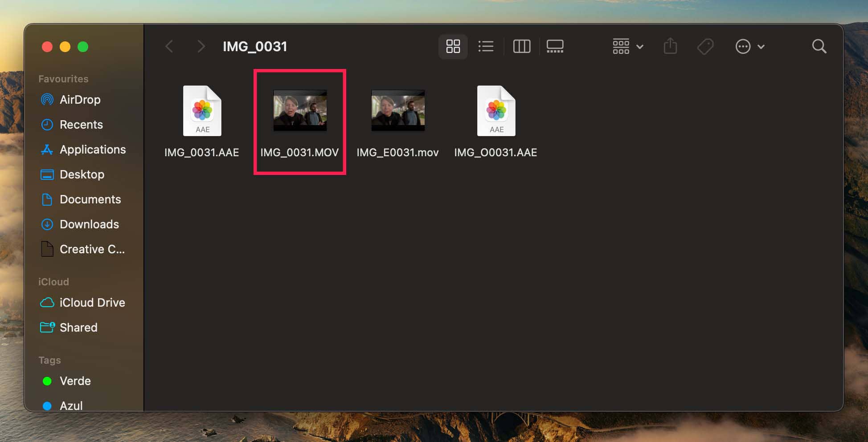Switch to list view
The width and height of the screenshot is (868, 442).
coord(486,46)
